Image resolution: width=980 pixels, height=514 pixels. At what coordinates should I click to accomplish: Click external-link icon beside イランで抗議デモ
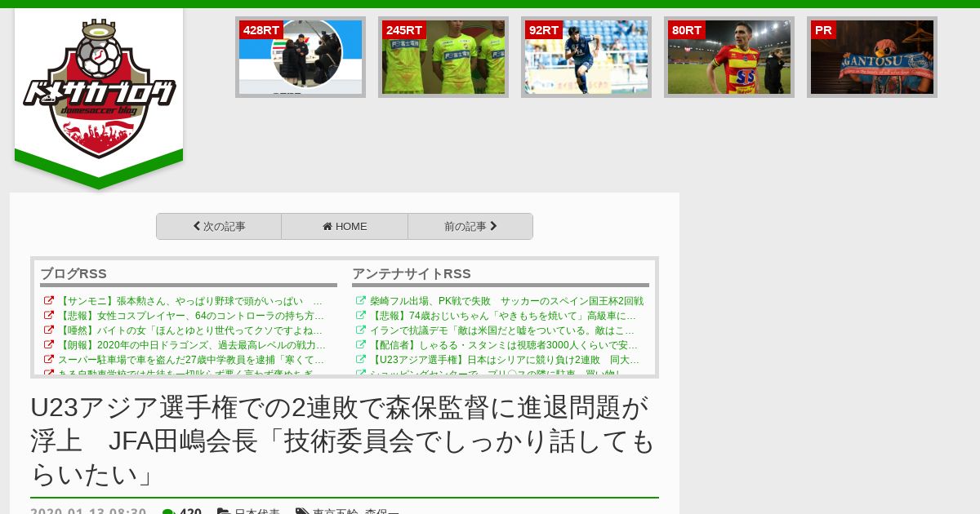click(x=361, y=330)
